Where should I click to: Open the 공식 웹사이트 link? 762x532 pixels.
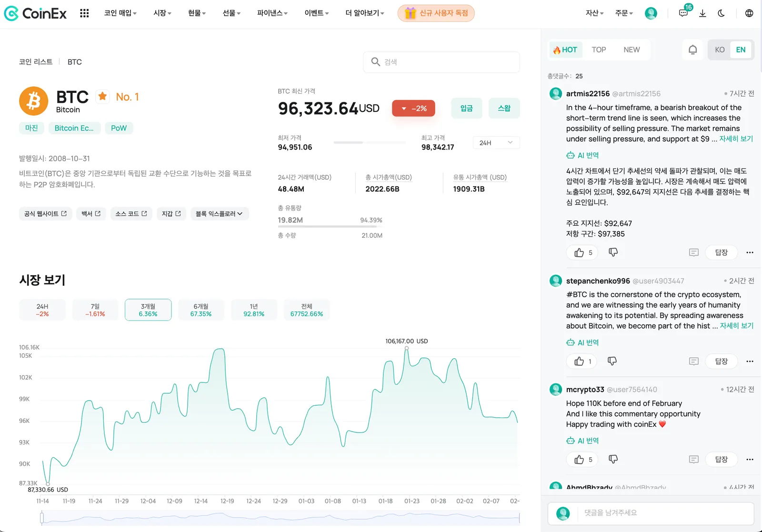[x=46, y=214]
